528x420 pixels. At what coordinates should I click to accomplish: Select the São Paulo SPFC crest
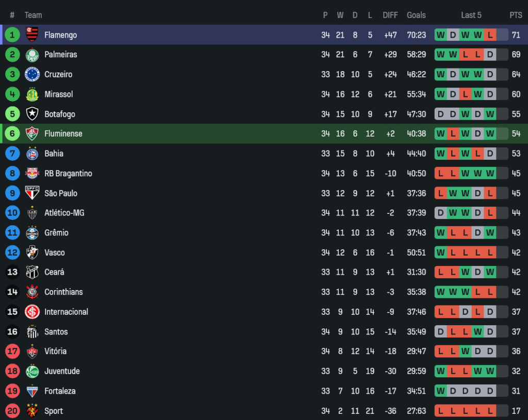pyautogui.click(x=32, y=193)
